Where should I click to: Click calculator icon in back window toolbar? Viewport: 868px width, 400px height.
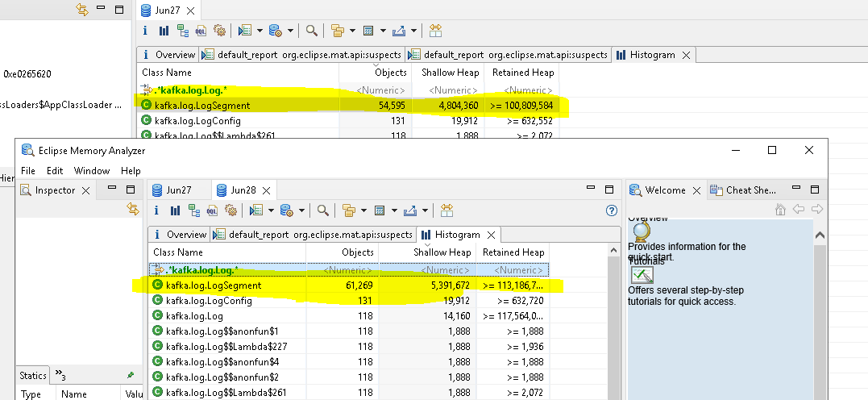tap(368, 31)
